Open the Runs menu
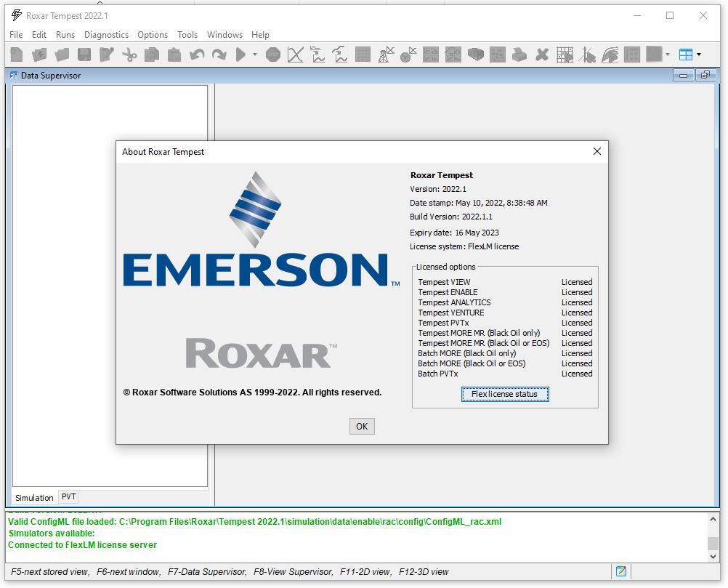 coord(65,35)
